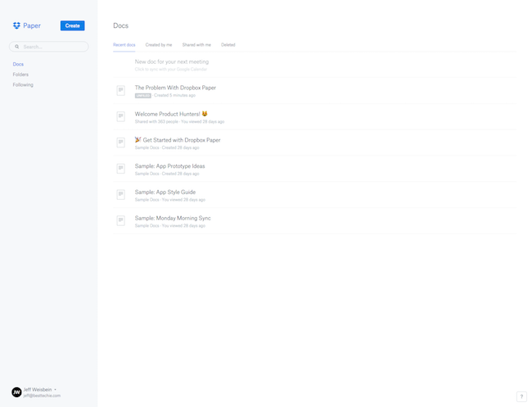Image resolution: width=532 pixels, height=407 pixels.
Task: Click the document icon beside Sample: App Prototype Ideas
Action: [120, 169]
